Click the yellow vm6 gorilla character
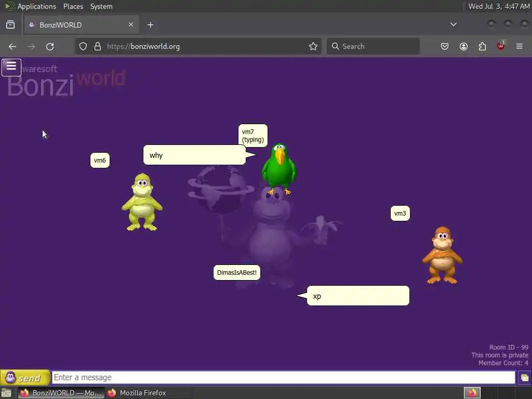532x399 pixels. click(142, 202)
